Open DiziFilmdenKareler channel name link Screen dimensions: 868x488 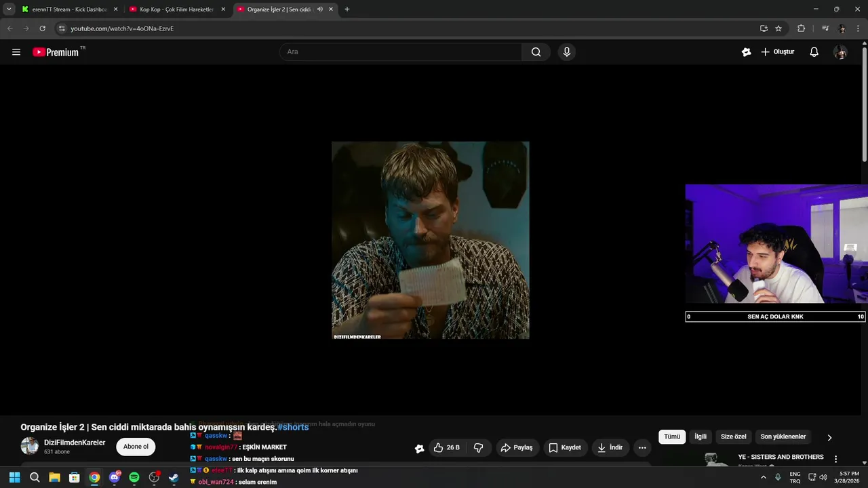click(x=75, y=443)
